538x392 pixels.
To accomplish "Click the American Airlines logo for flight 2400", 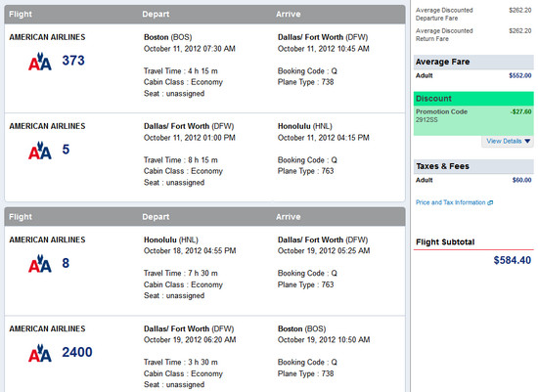I will point(40,353).
